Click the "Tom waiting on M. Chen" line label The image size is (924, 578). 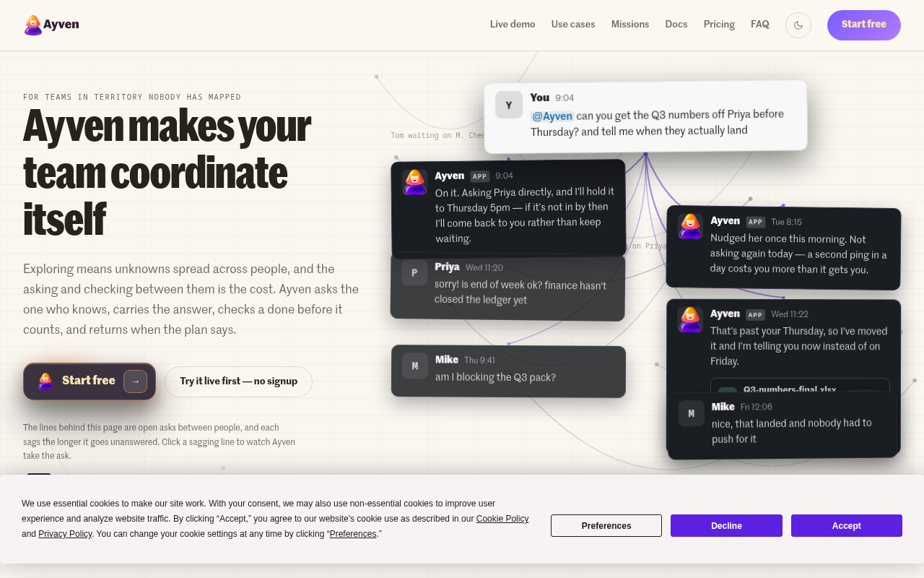pyautogui.click(x=437, y=135)
